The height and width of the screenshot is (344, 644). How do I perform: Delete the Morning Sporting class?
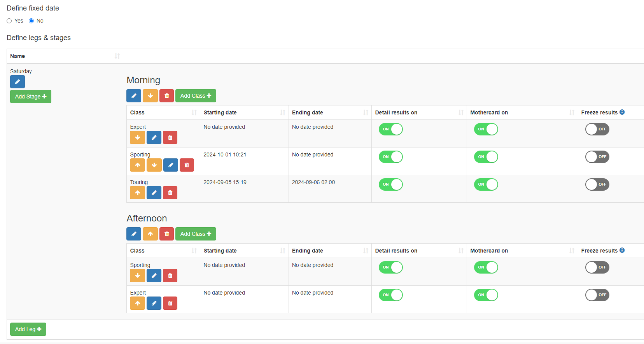(x=187, y=165)
